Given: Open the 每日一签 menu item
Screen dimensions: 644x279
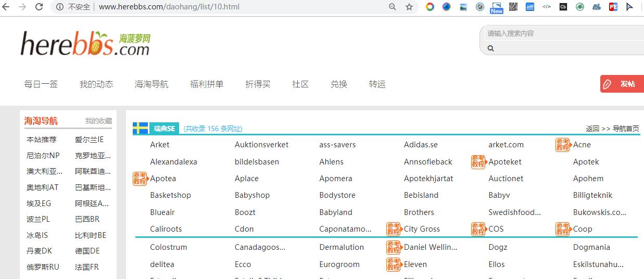Looking at the screenshot, I should click(x=41, y=84).
